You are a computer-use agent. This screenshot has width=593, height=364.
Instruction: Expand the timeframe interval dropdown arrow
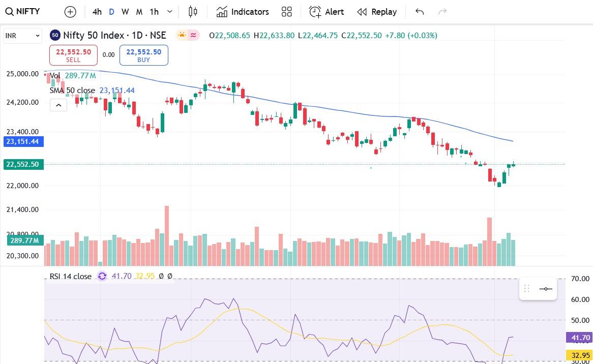[x=170, y=12]
